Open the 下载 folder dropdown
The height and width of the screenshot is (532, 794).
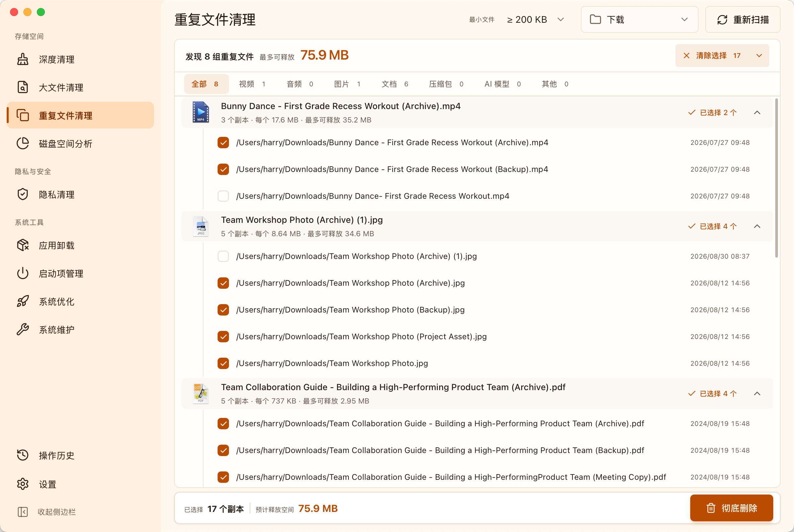(x=639, y=19)
